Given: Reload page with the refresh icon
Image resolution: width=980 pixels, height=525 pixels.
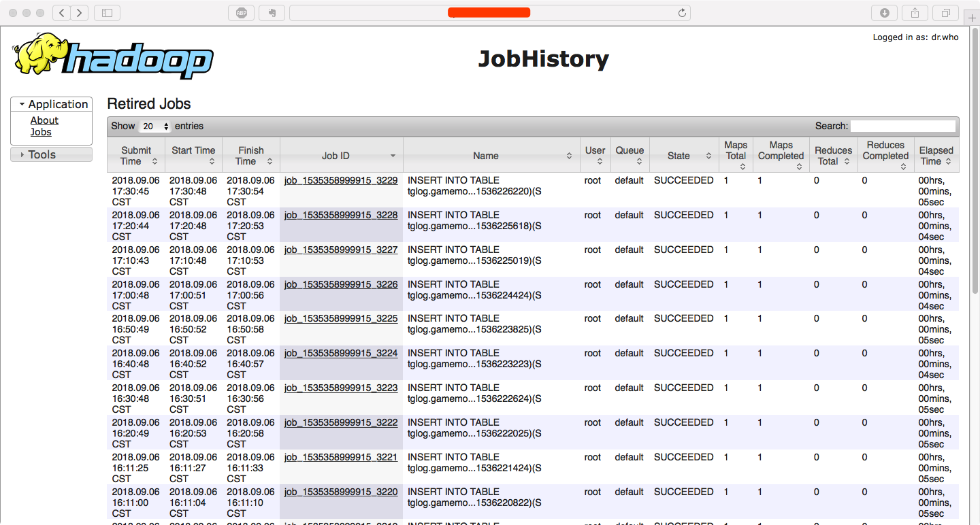Looking at the screenshot, I should (682, 13).
